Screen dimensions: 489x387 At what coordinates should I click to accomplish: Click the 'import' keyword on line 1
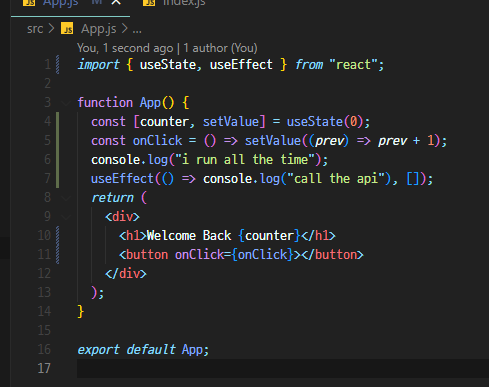[98, 65]
